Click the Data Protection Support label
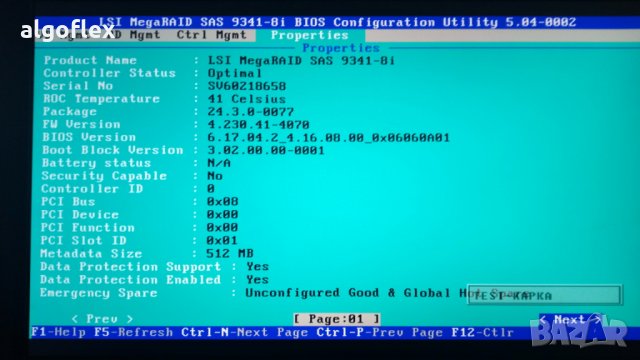Viewport: 640px width, 360px height. point(131,267)
